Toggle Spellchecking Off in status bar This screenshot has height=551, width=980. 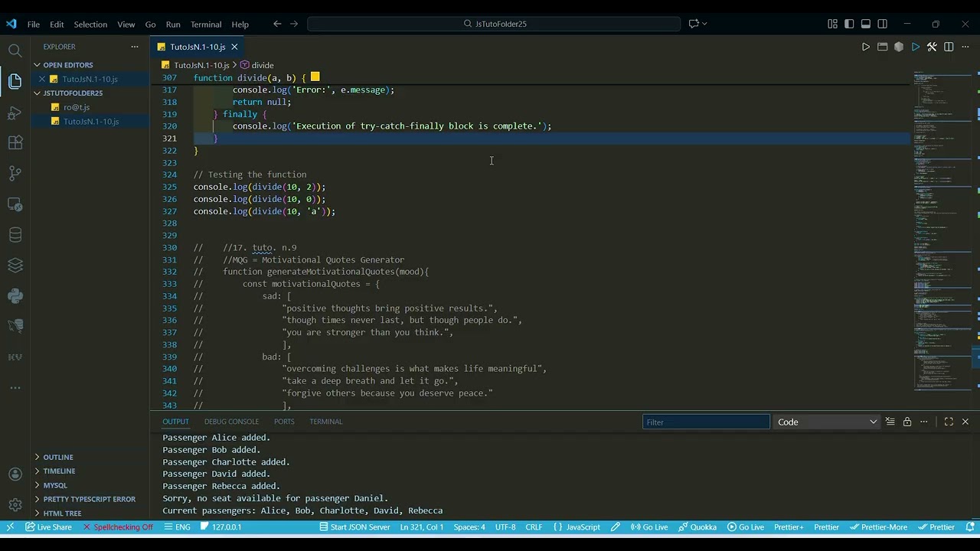click(x=118, y=527)
